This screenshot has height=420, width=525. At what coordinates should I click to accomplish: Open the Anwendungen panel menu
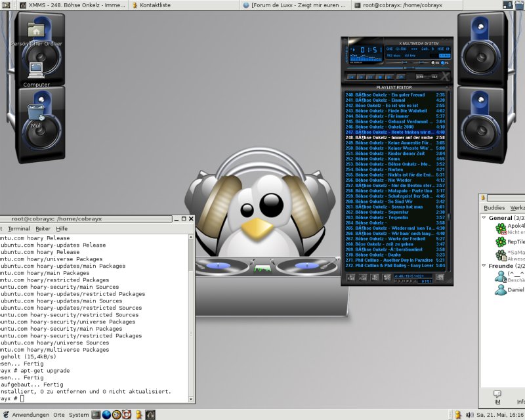[x=30, y=415]
